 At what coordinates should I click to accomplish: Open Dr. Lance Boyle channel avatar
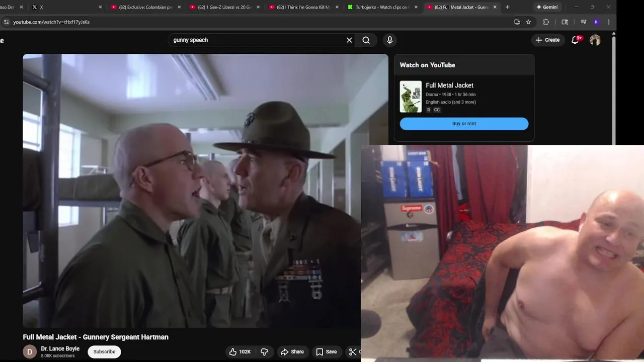(30, 352)
